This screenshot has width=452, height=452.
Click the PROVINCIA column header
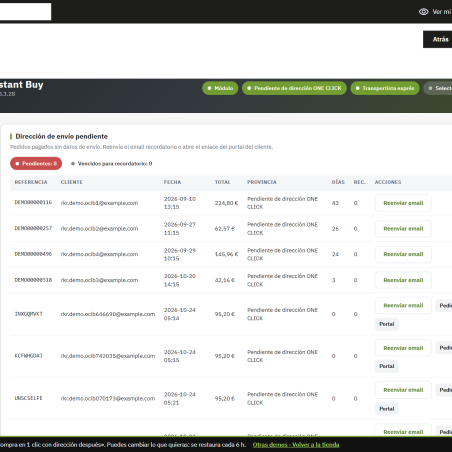point(262,182)
